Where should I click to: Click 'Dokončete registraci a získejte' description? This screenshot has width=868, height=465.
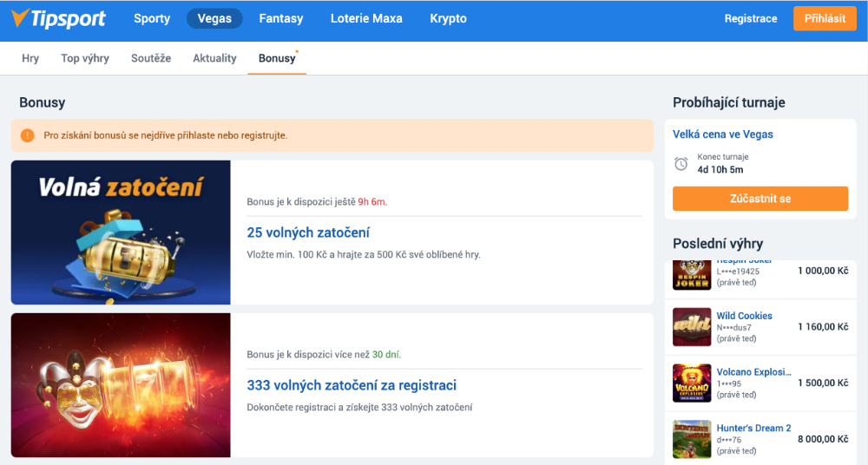point(360,408)
